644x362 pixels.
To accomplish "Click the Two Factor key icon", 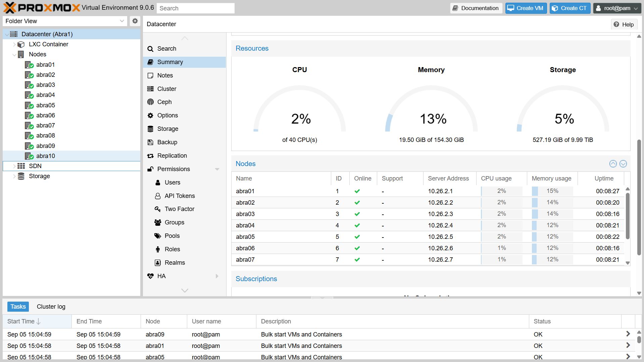I will pos(157,209).
